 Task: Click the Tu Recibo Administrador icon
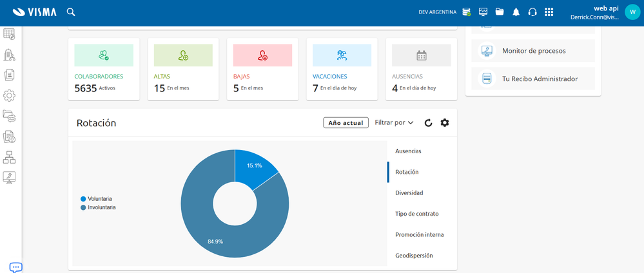487,79
